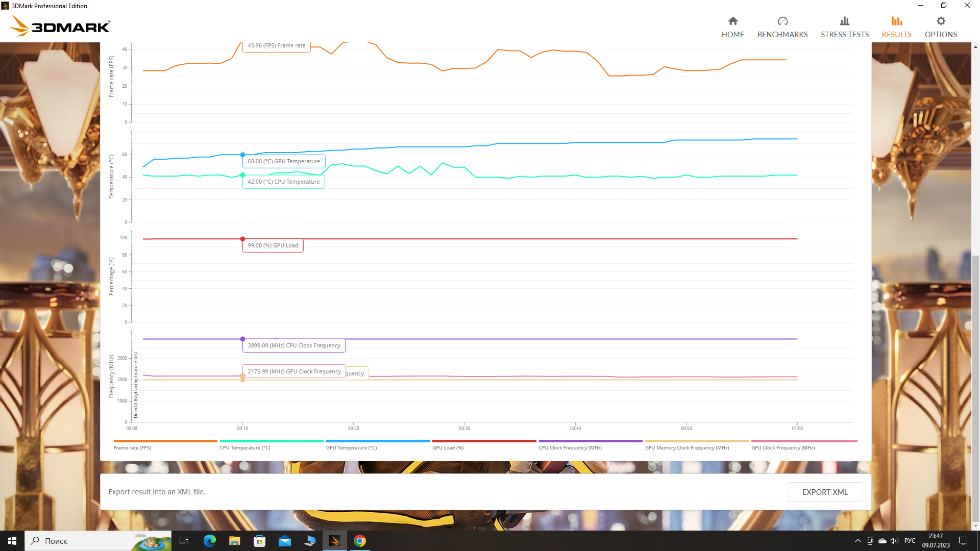This screenshot has width=980, height=551.
Task: Open File Explorer in taskbar
Action: click(234, 541)
